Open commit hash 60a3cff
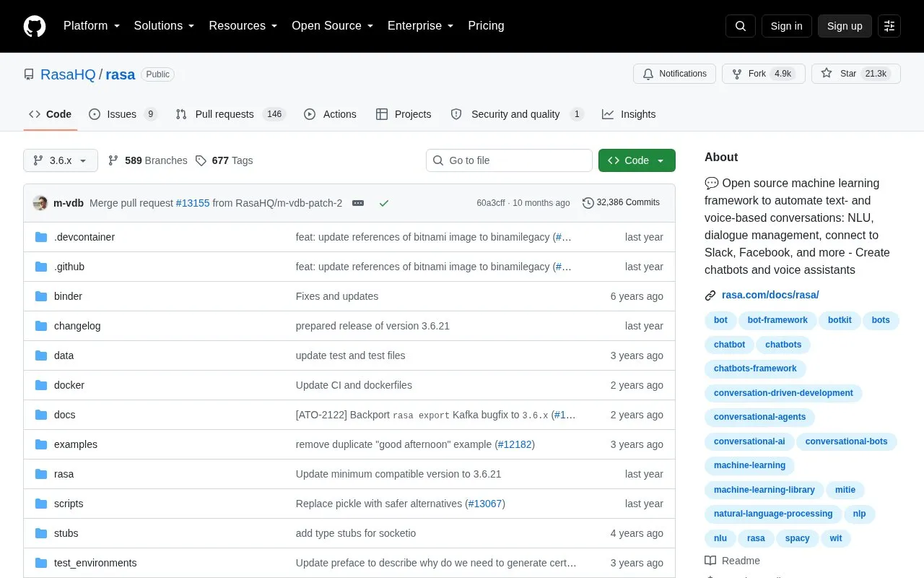Screen dimensions: 924x578 point(491,203)
